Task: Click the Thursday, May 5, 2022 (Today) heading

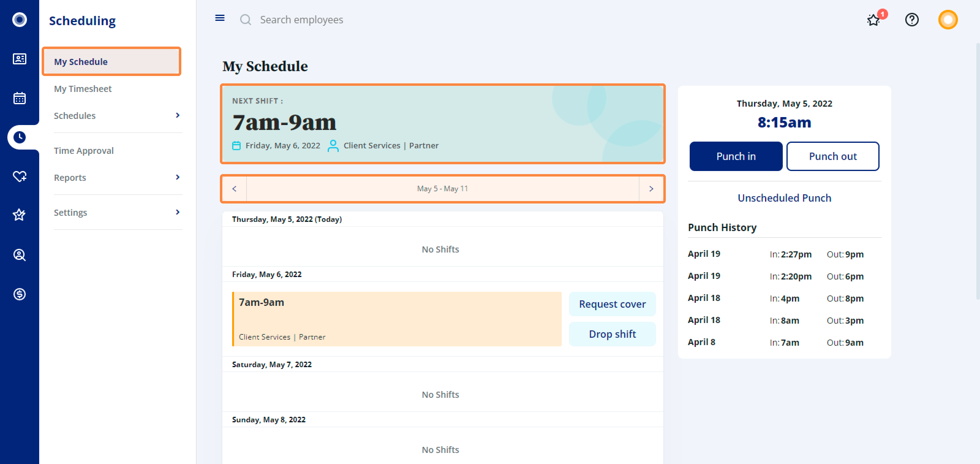Action: point(287,219)
